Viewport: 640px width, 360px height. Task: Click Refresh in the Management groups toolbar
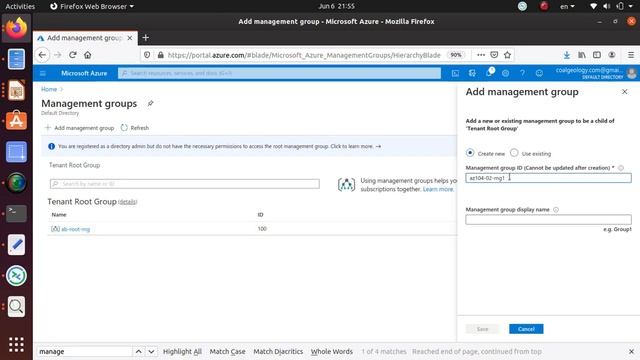(x=135, y=128)
